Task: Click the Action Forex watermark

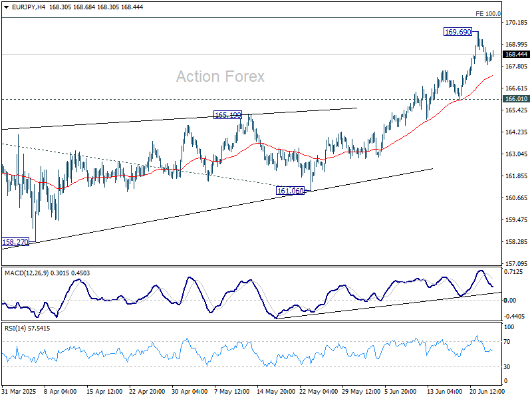Action: (x=220, y=76)
